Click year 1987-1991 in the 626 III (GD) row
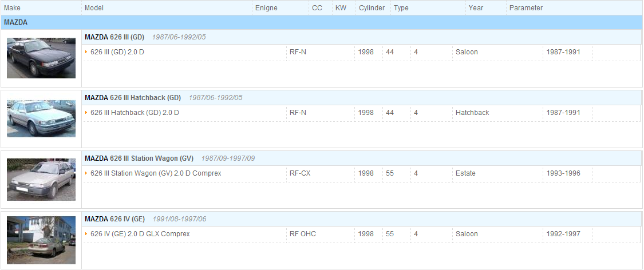644x270 pixels. [563, 52]
